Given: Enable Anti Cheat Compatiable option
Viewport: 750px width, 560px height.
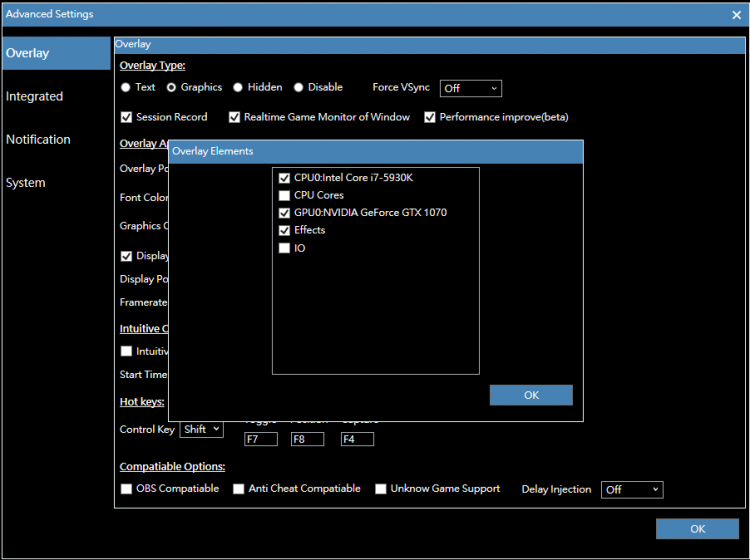Looking at the screenshot, I should 238,489.
